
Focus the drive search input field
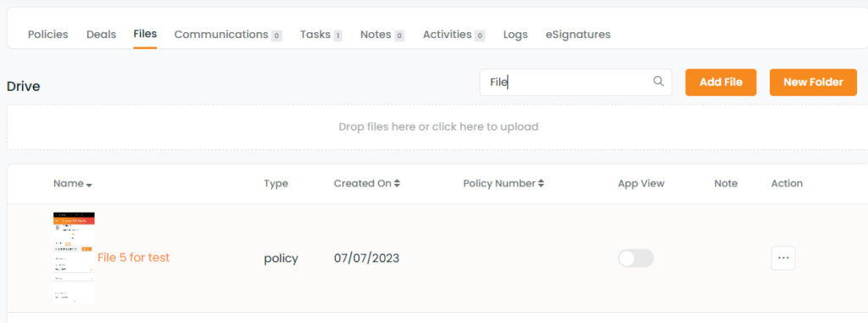(x=576, y=82)
